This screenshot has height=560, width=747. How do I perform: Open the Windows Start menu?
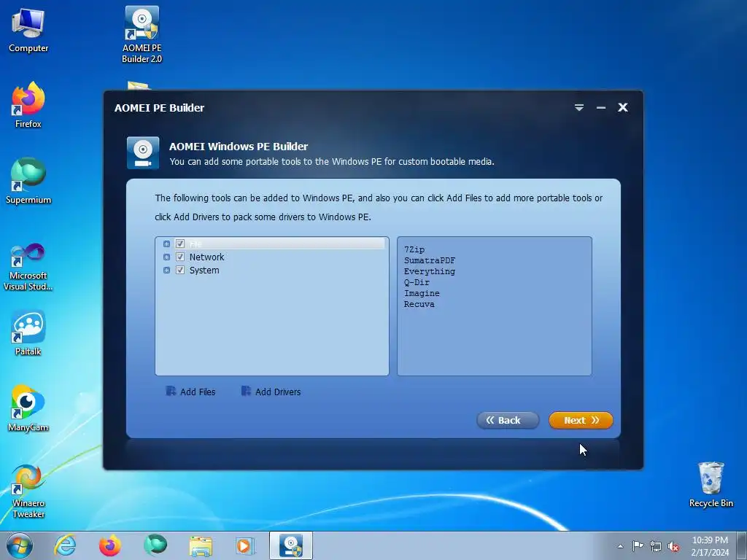pyautogui.click(x=19, y=545)
